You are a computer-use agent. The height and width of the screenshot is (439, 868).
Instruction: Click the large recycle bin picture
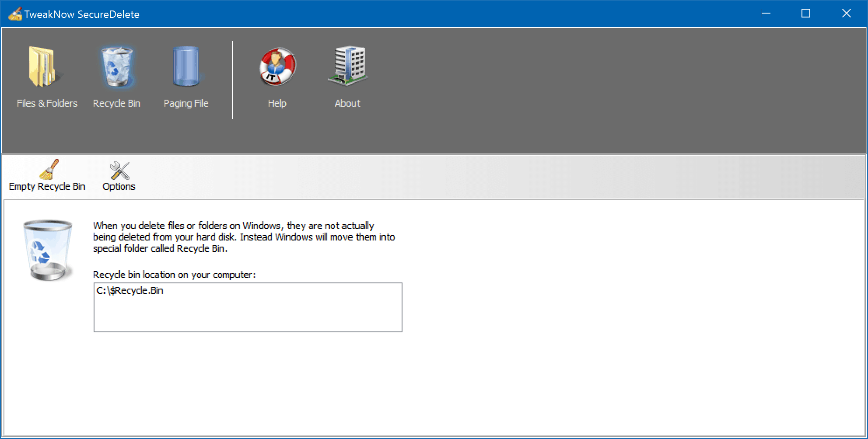coord(48,250)
